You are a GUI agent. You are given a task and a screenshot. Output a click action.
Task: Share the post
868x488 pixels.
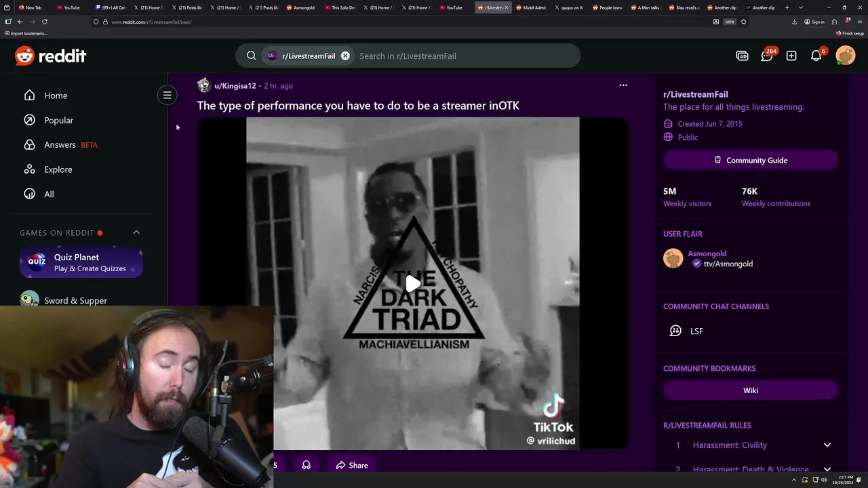pyautogui.click(x=352, y=465)
